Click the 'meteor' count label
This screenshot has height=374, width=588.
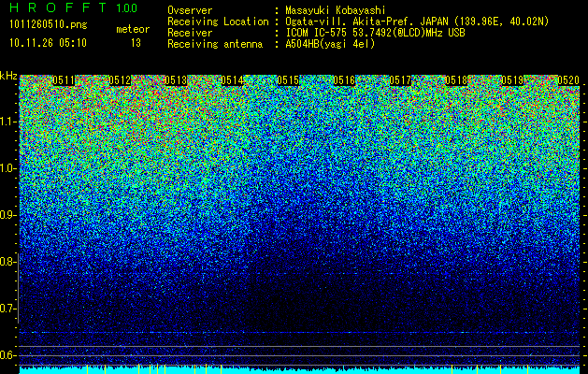click(x=133, y=29)
